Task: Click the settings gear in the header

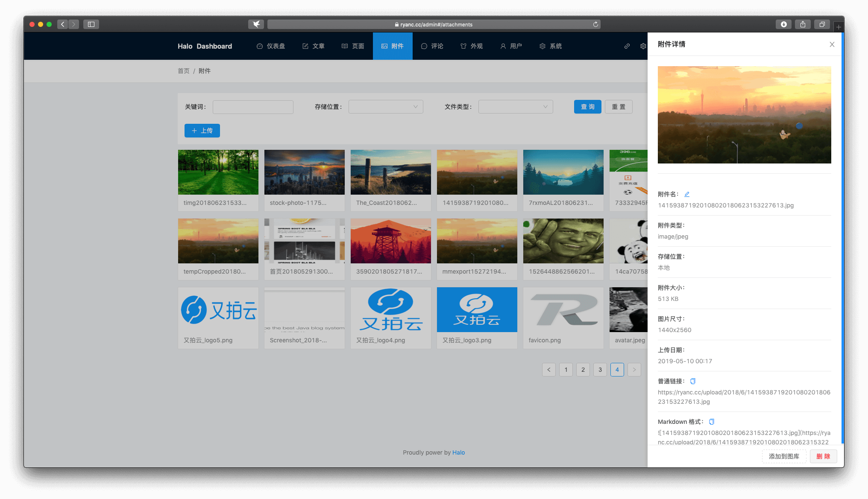Action: pos(643,46)
